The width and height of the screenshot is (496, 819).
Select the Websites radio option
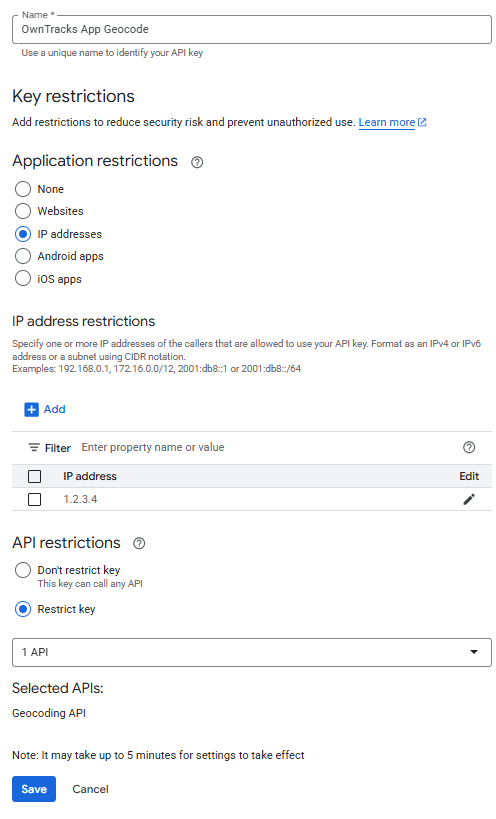coord(23,211)
